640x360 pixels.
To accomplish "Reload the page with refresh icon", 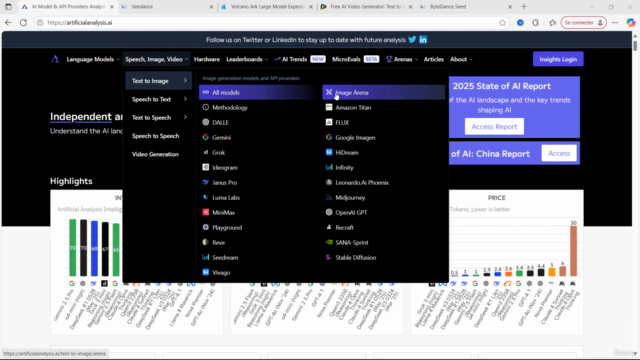I will [x=23, y=22].
